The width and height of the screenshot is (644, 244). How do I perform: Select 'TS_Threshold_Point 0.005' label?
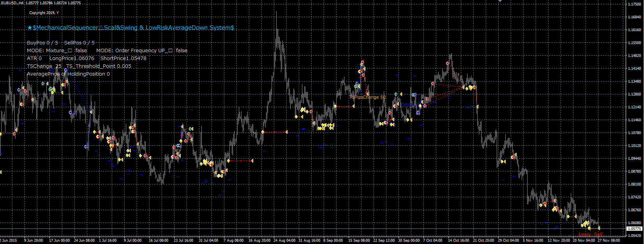point(99,66)
